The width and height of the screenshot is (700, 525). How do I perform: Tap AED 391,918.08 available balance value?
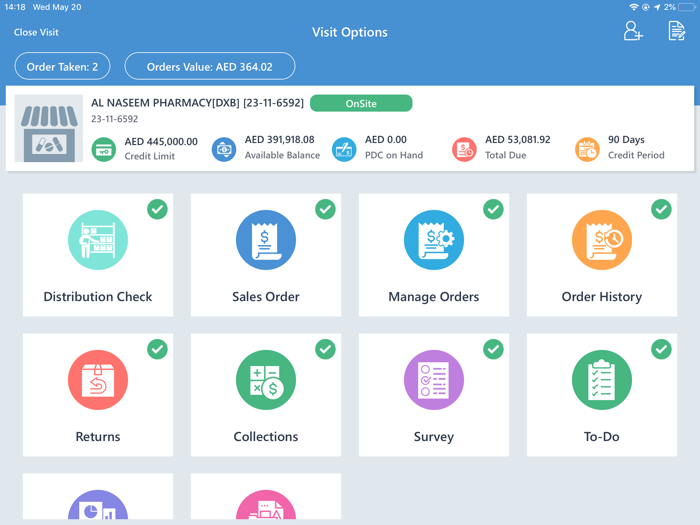[279, 140]
